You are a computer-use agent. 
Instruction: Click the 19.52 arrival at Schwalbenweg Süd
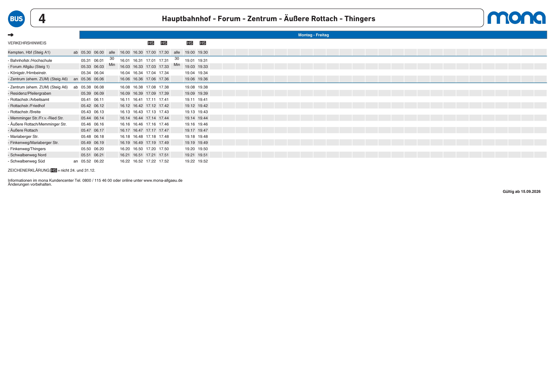(x=203, y=161)
